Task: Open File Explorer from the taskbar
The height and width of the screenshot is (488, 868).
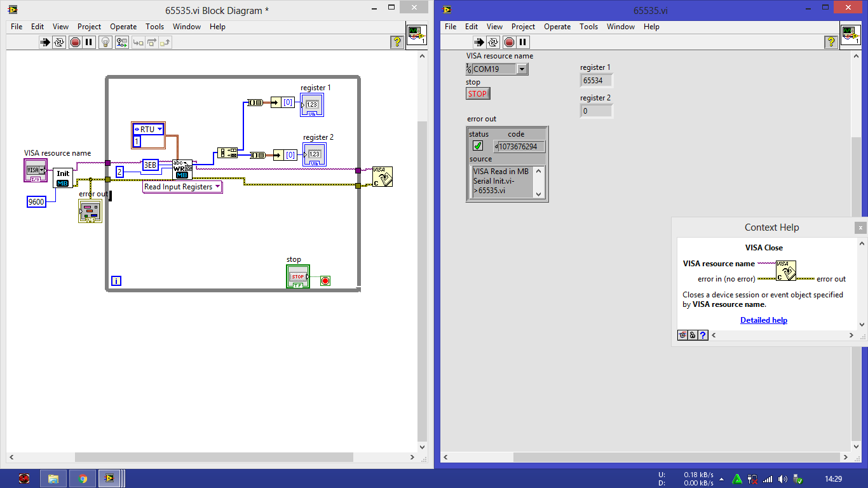Action: tap(53, 478)
